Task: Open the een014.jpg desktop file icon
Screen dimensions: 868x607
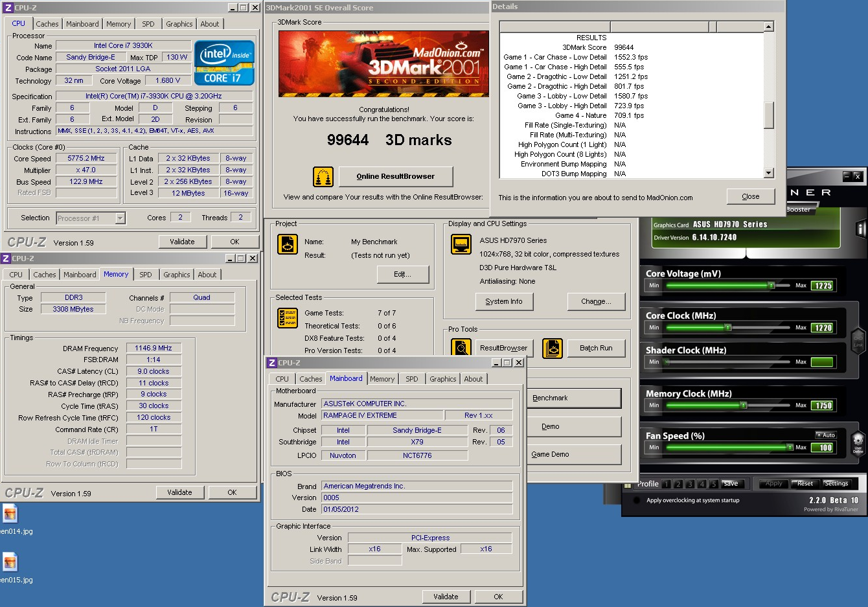Action: pos(10,514)
